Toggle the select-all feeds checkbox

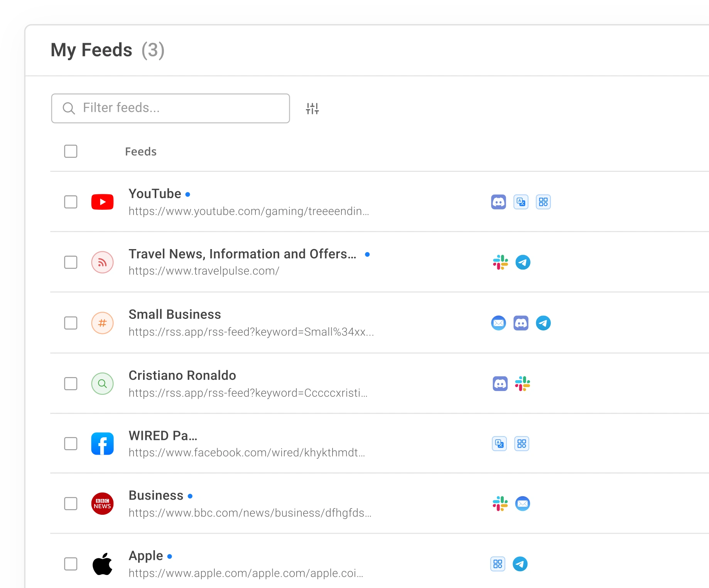71,152
